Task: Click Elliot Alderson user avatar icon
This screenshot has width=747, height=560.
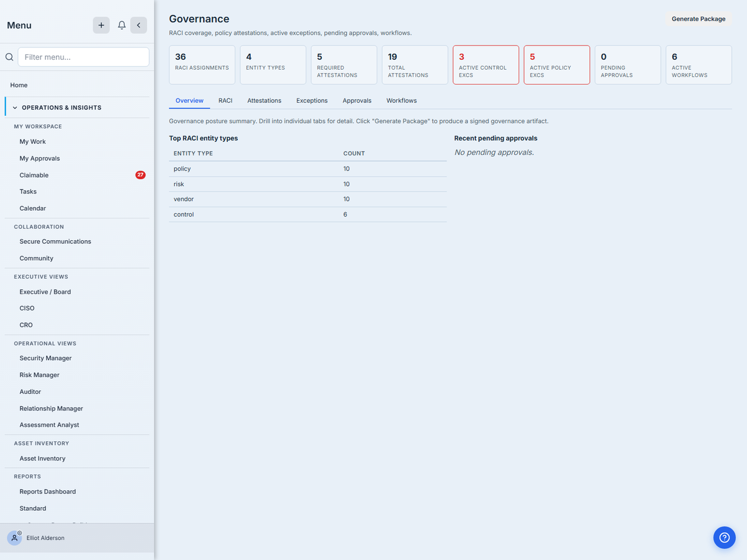Action: [x=14, y=538]
